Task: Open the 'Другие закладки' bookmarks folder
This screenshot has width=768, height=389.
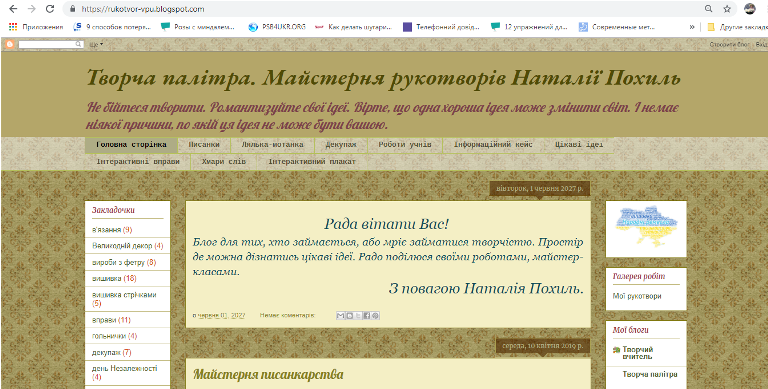Action: coord(737,27)
